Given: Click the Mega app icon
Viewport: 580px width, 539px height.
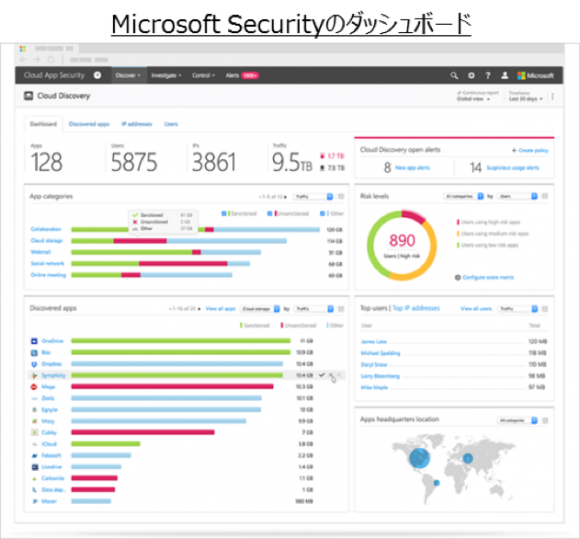Looking at the screenshot, I should point(34,387).
